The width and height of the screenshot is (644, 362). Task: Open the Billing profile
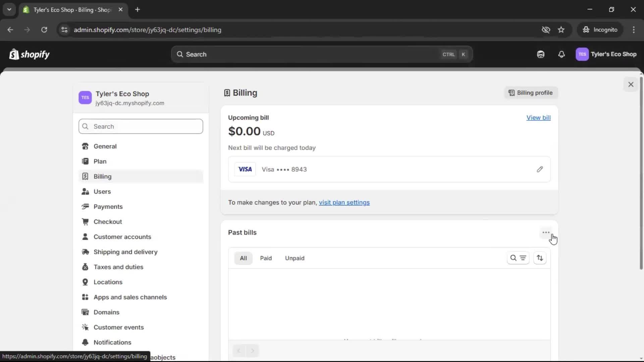point(530,93)
